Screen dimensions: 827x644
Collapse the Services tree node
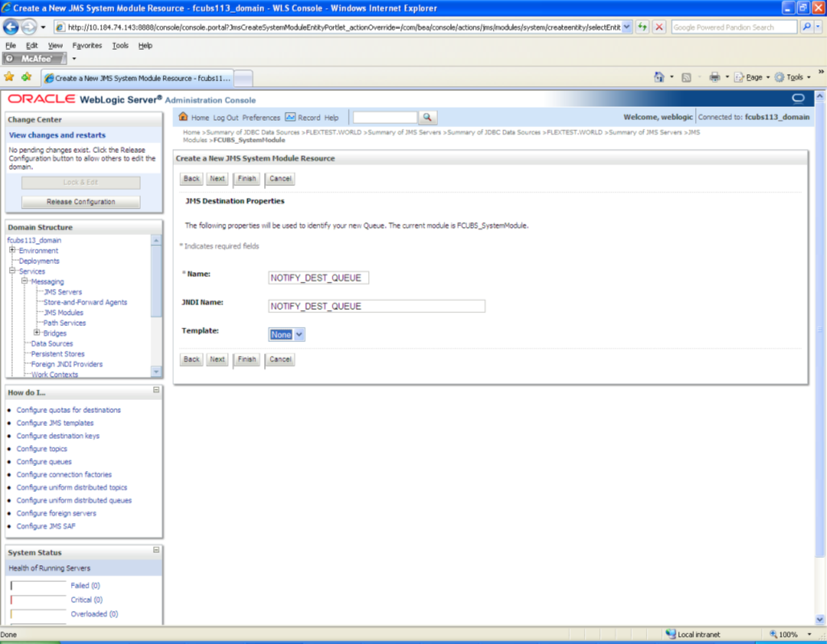(x=12, y=270)
